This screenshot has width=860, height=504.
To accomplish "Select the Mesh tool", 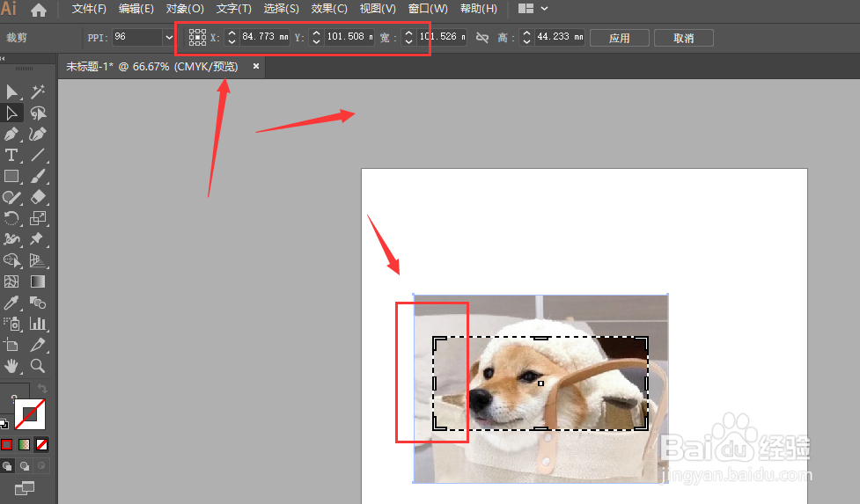I will tap(11, 281).
